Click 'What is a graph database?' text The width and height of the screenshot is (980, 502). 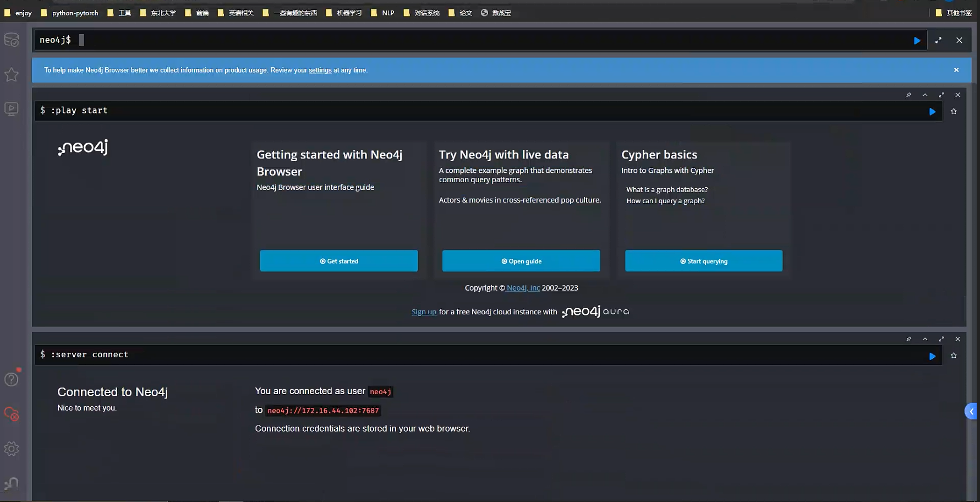[x=667, y=189]
